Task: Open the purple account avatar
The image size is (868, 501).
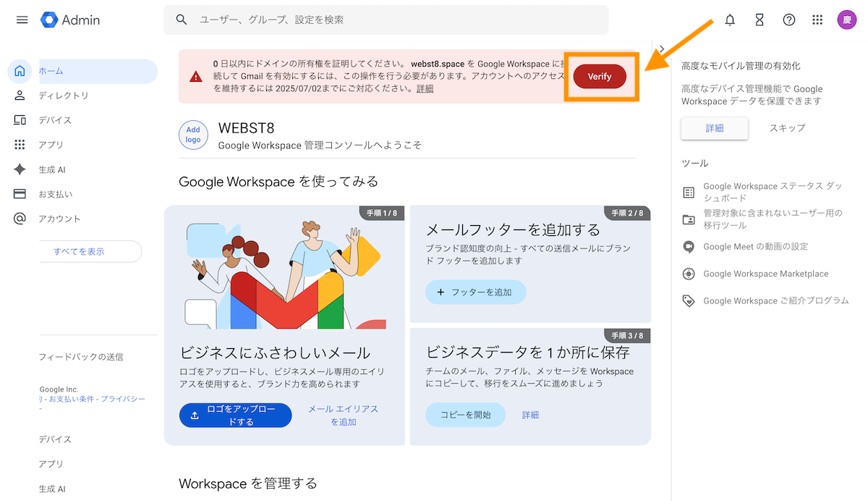Action: pyautogui.click(x=846, y=20)
